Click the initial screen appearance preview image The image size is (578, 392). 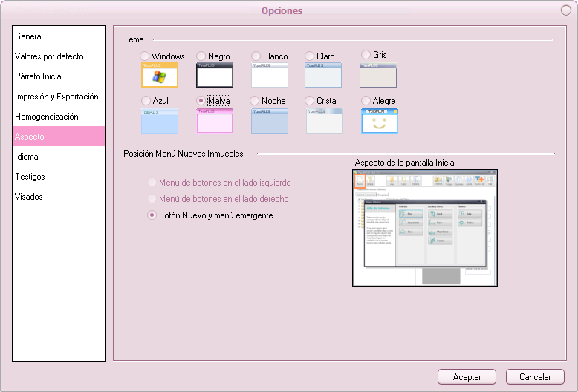(x=424, y=227)
